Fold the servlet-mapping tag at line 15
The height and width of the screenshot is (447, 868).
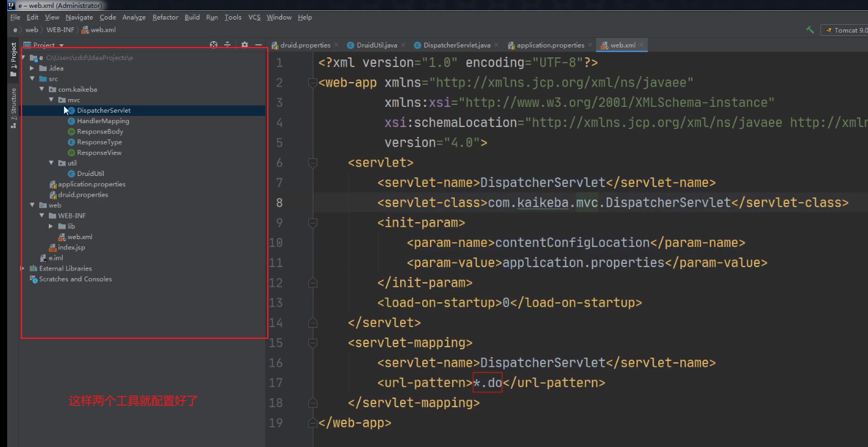313,343
